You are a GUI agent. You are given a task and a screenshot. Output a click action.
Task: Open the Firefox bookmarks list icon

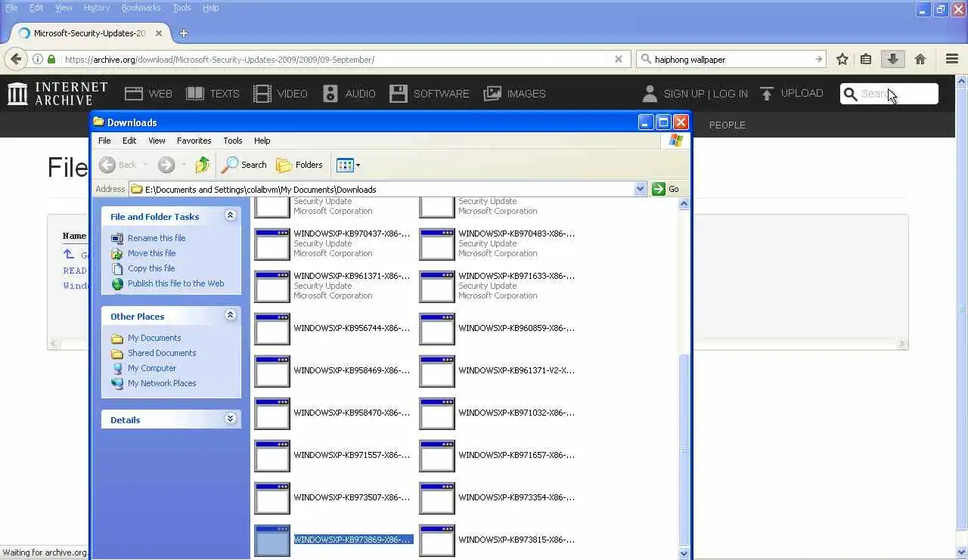coord(866,59)
